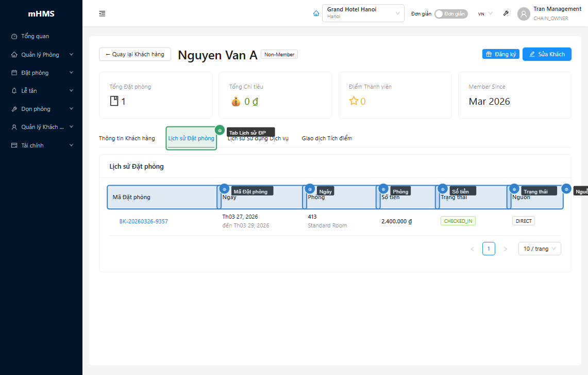
Task: Click the Tran Management profile avatar
Action: coord(524,14)
